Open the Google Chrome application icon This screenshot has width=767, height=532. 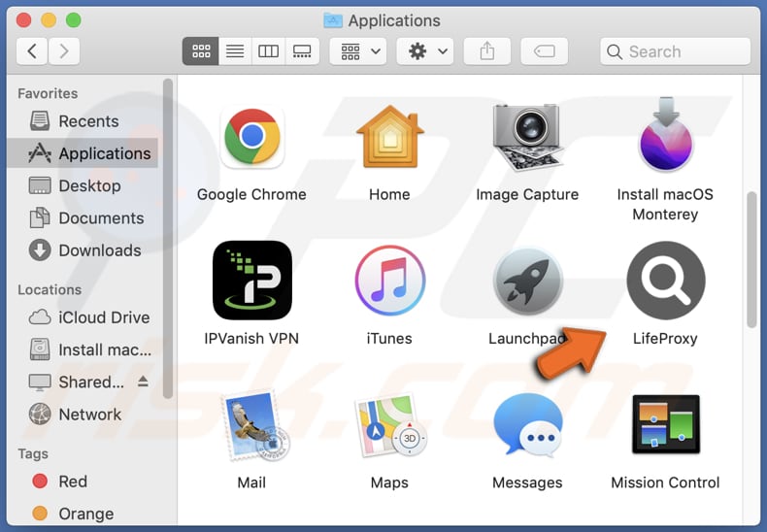tap(251, 137)
